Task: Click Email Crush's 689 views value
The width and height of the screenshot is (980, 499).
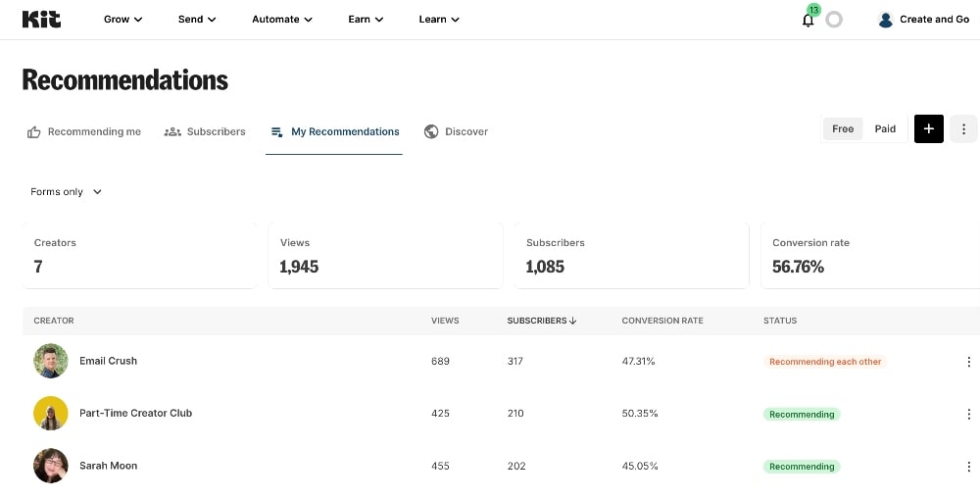Action: (440, 362)
